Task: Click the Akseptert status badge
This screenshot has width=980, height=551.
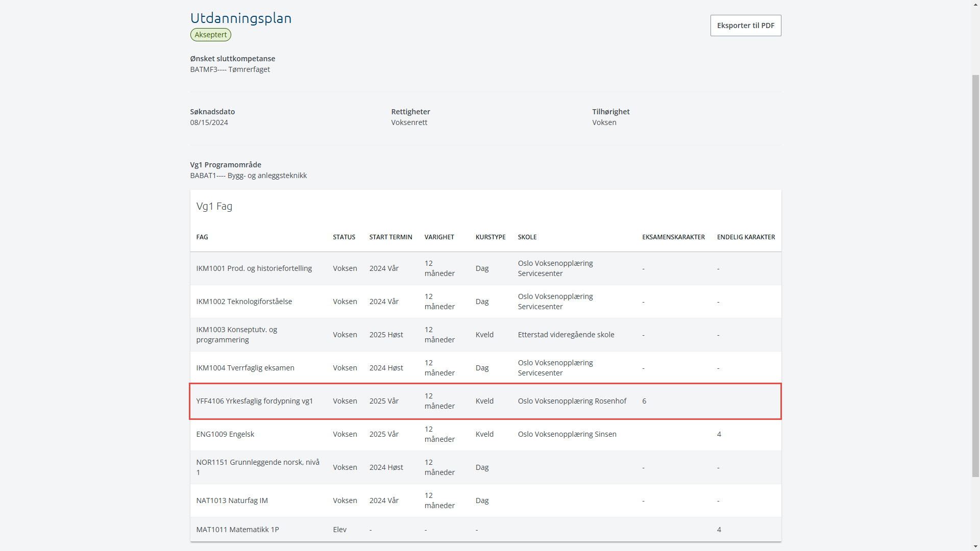Action: point(210,35)
